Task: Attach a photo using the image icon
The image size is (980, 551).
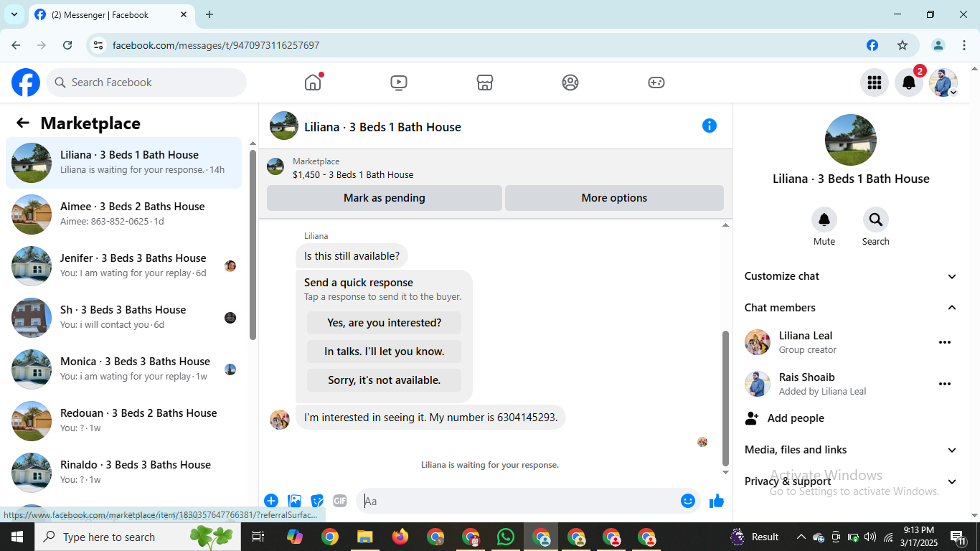Action: coord(294,501)
